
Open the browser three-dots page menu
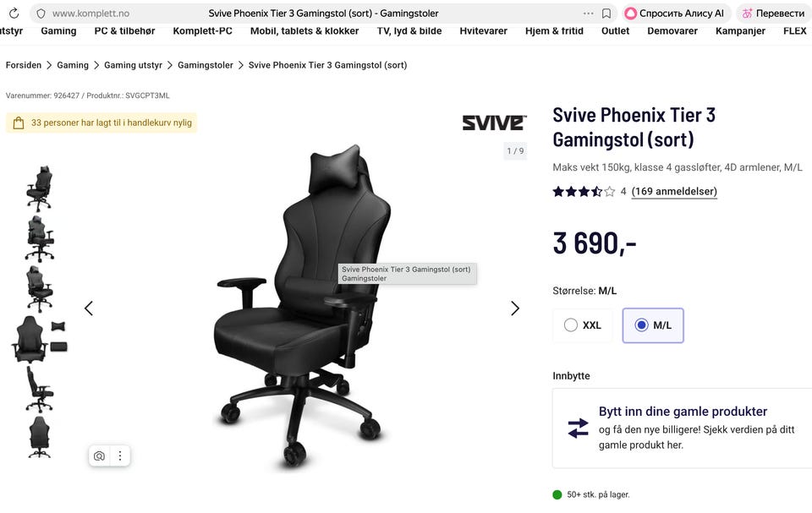(x=589, y=14)
